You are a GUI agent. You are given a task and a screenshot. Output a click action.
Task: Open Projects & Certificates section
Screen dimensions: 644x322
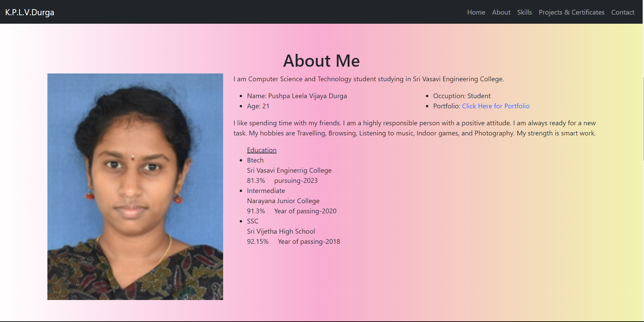(572, 12)
